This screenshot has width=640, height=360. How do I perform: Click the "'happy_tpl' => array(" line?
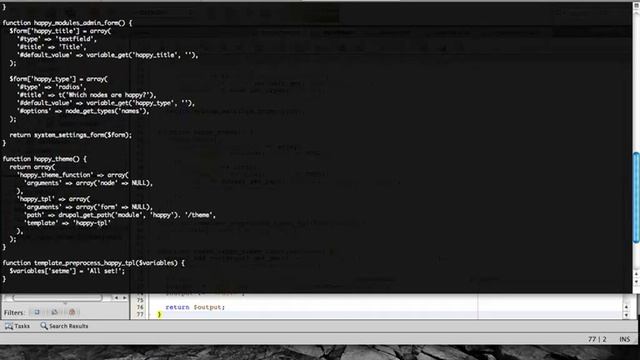coord(53,199)
